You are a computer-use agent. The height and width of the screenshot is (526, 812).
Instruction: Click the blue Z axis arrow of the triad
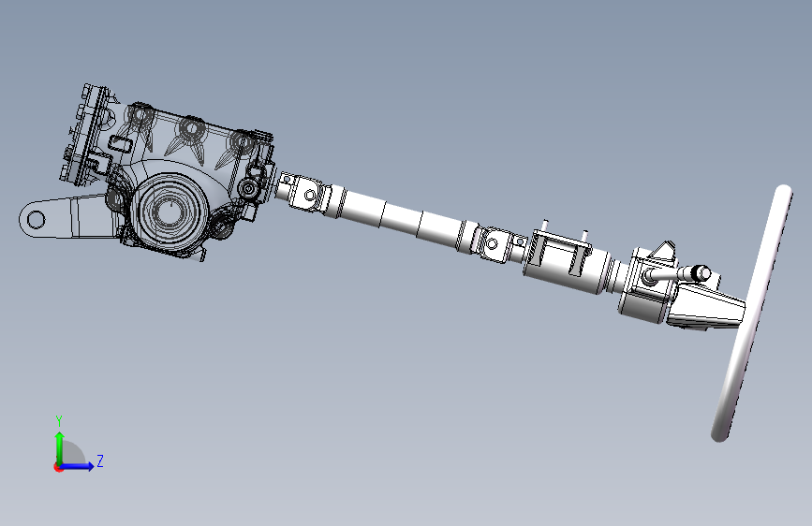[78, 466]
